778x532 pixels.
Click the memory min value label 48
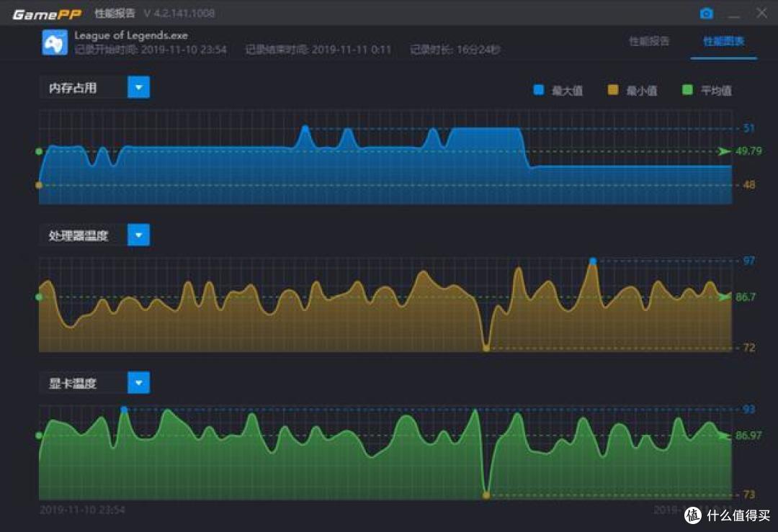tap(748, 185)
